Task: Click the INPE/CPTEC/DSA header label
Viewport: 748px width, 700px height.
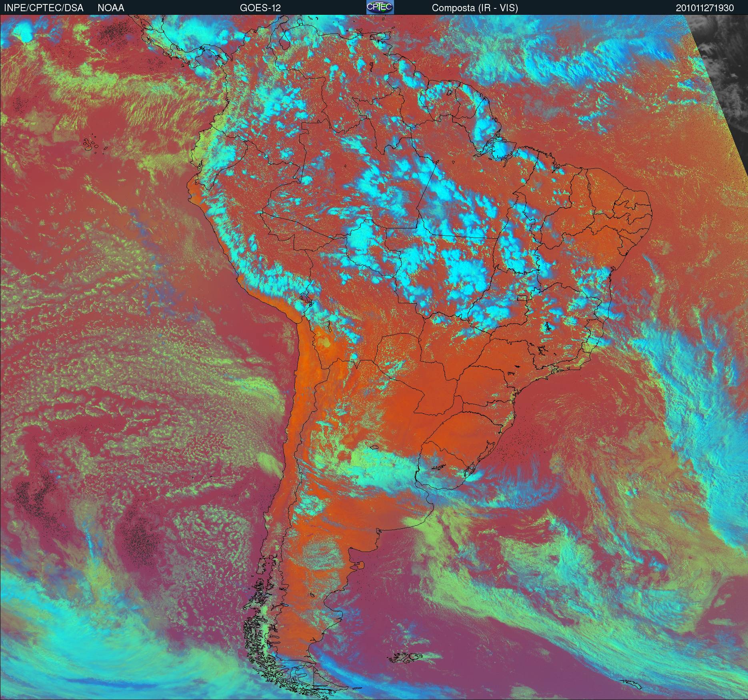Action: click(43, 8)
